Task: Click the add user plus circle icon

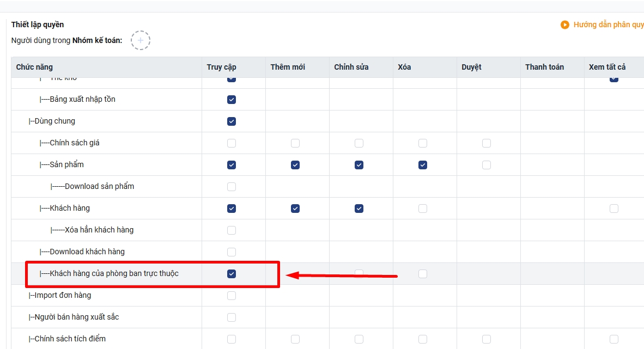Action: [x=140, y=40]
